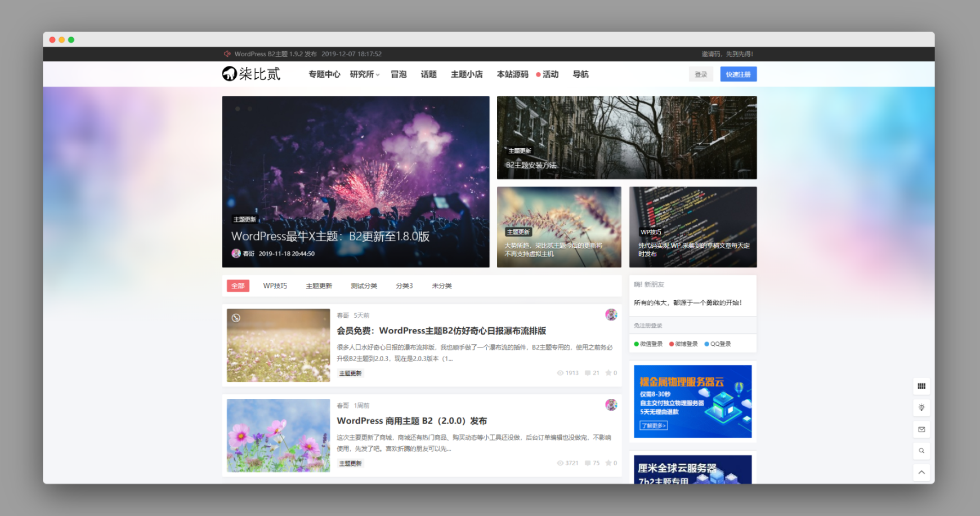980x516 pixels.
Task: Click the eye views icon showing 1913
Action: click(560, 372)
